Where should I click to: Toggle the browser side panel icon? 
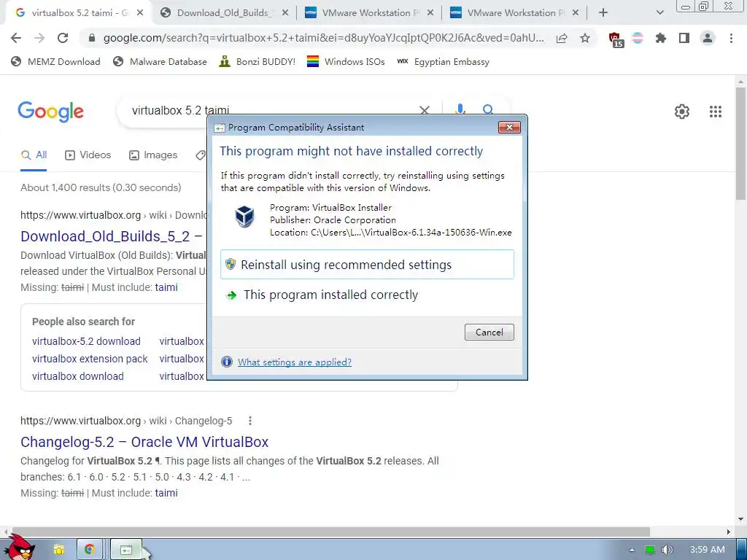pos(684,38)
